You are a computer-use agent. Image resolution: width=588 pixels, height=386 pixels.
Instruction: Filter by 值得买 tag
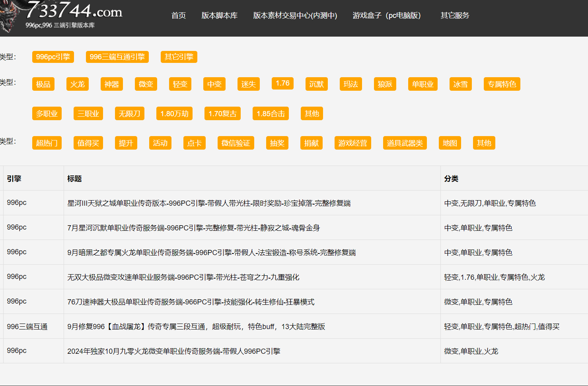(88, 143)
